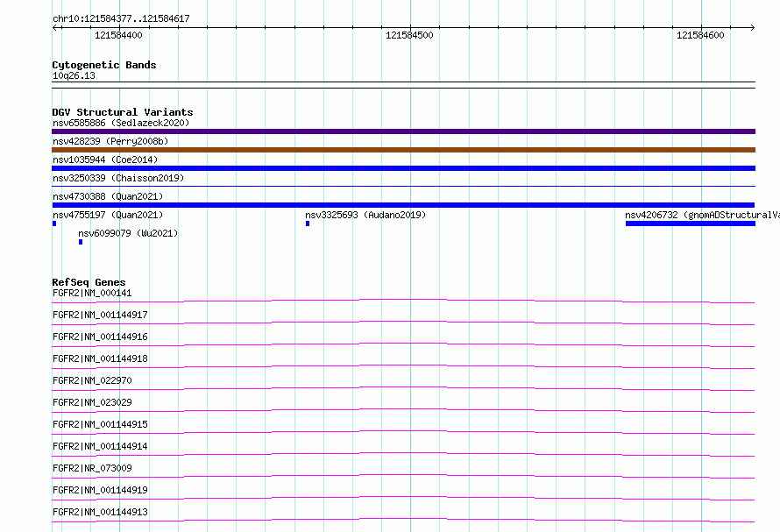Open the nsv3325693 (Audano2019) label
Viewport: 780px width, 532px height.
coord(365,215)
